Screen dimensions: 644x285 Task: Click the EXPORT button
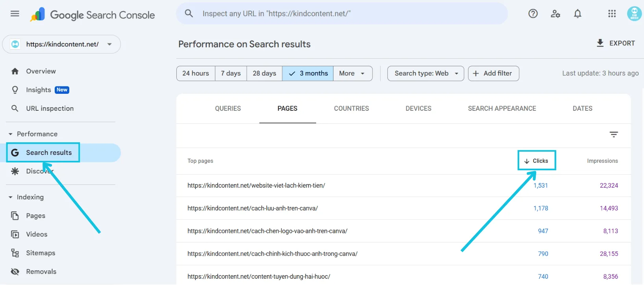click(x=616, y=43)
